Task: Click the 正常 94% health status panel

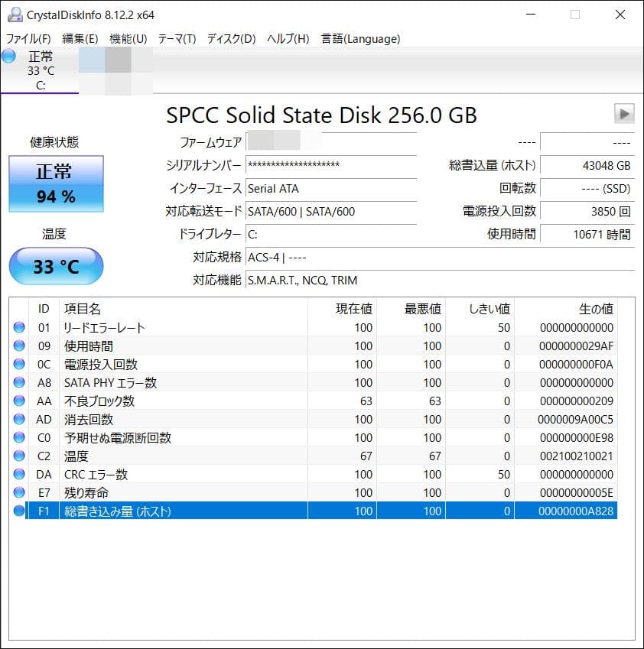Action: (55, 183)
